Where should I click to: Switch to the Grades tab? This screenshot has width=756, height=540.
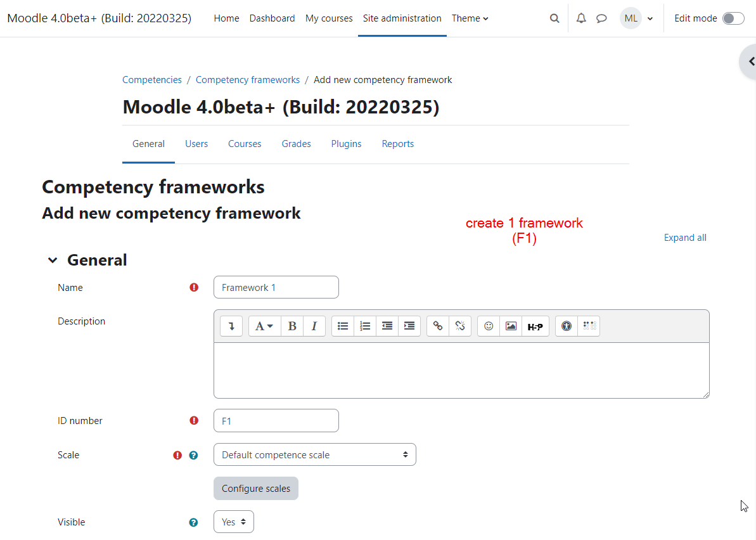[x=296, y=144]
